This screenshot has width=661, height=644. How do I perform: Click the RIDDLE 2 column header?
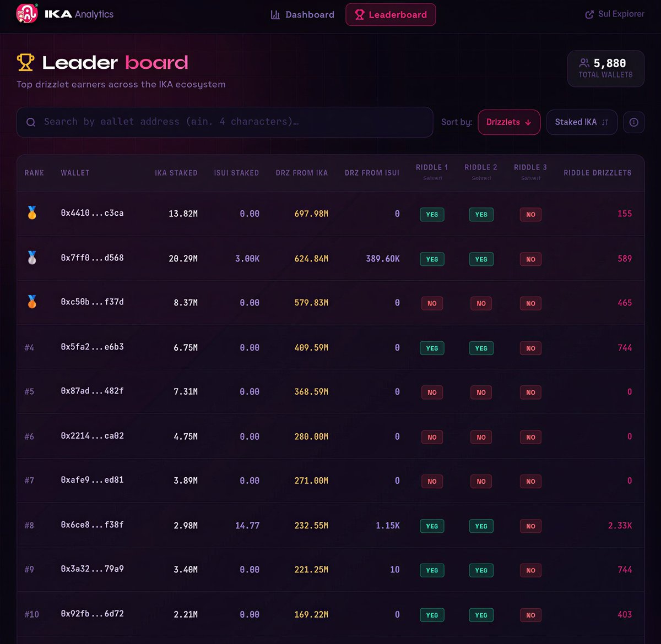tap(481, 167)
